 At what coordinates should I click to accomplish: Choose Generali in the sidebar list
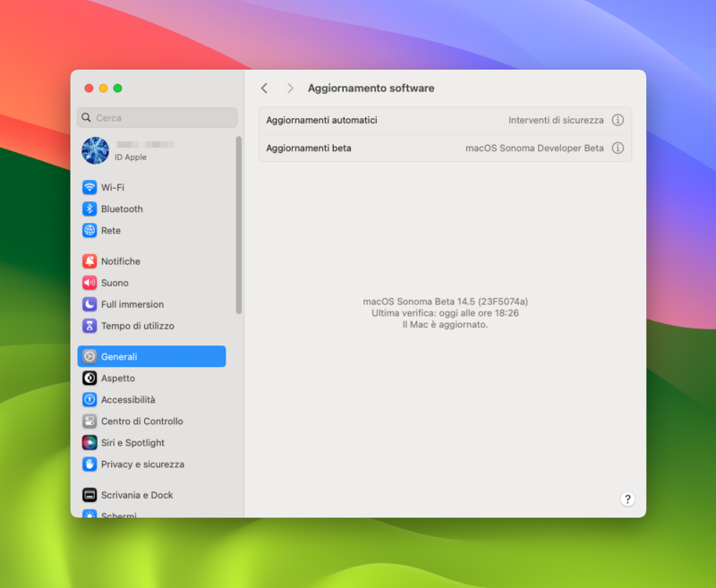click(151, 356)
